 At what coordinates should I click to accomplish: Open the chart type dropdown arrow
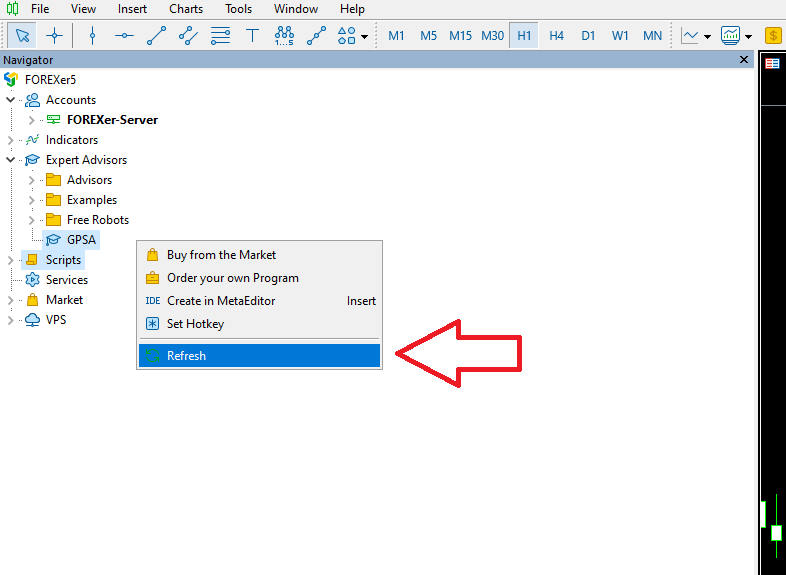[x=708, y=37]
